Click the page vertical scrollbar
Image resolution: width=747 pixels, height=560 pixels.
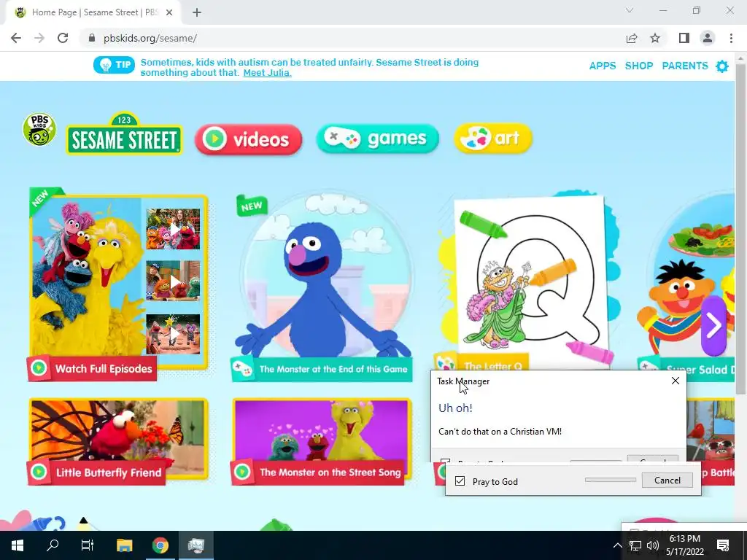click(740, 228)
